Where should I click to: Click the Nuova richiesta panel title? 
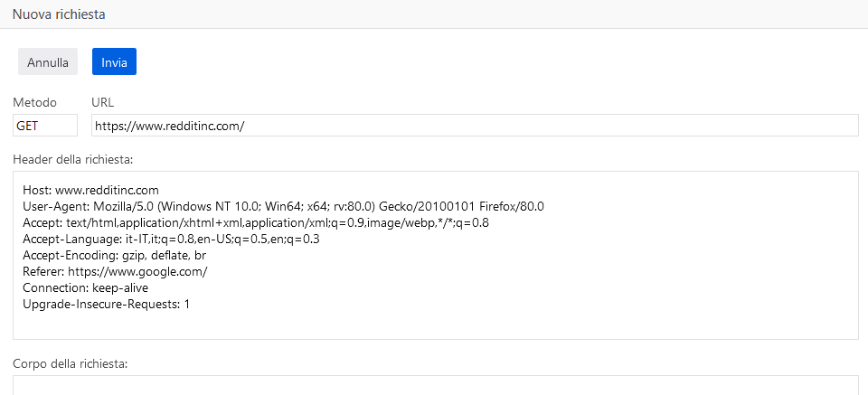point(59,14)
